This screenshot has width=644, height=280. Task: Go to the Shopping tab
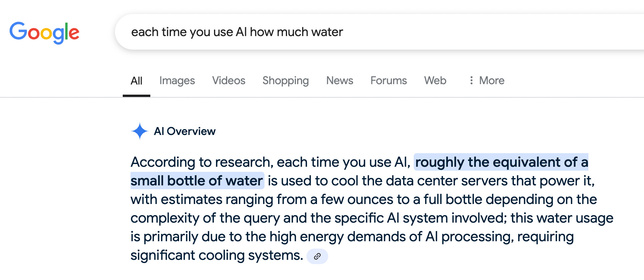(285, 81)
